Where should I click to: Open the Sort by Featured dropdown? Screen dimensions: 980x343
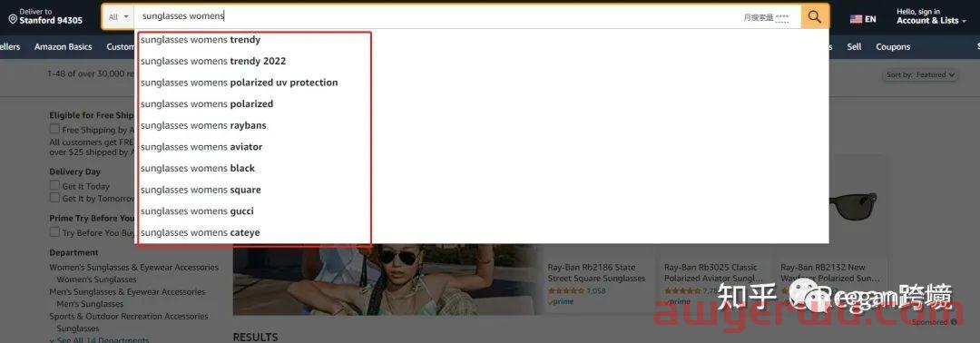[x=921, y=75]
